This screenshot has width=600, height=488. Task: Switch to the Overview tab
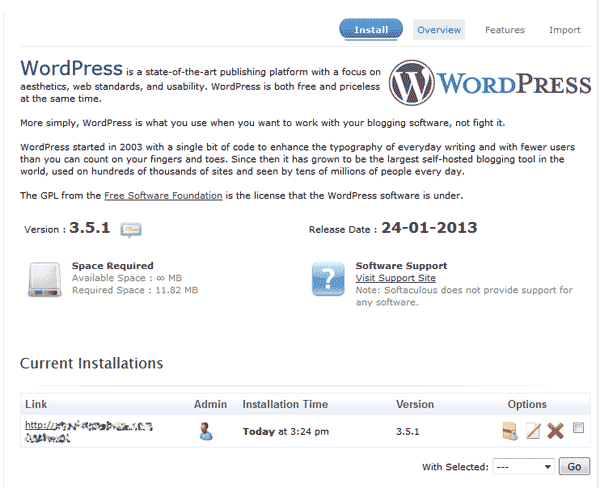[x=439, y=30]
